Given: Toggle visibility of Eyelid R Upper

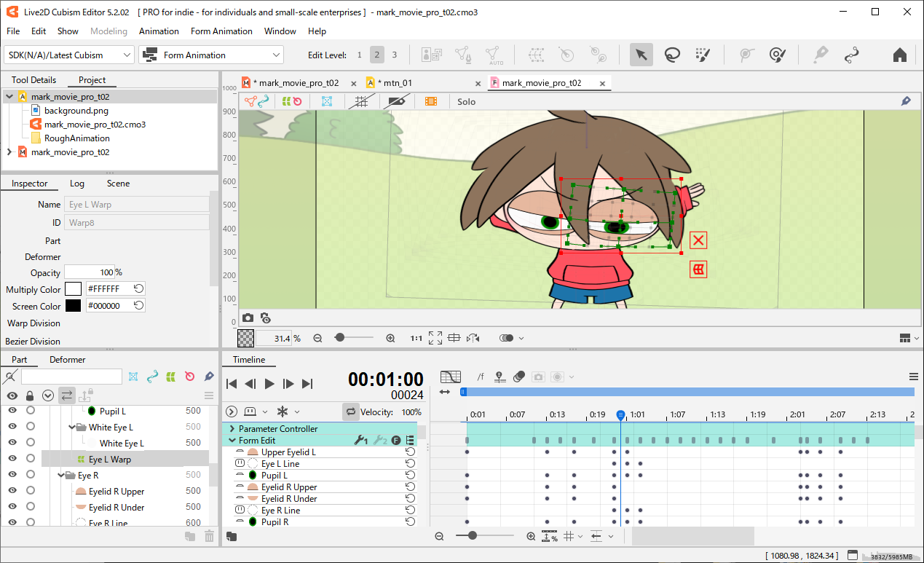Looking at the screenshot, I should pyautogui.click(x=12, y=492).
